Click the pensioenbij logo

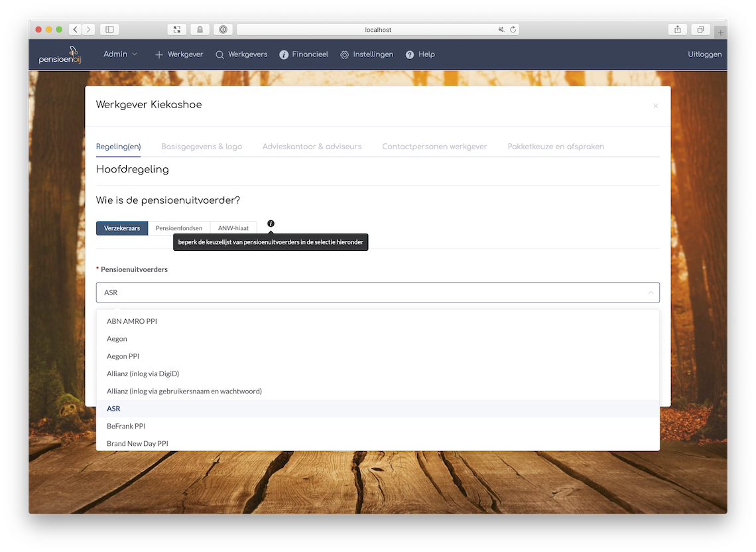point(59,55)
